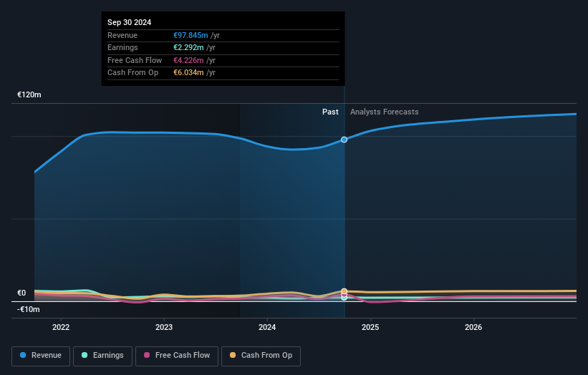Select the Revenue data point on the chart
The width and height of the screenshot is (588, 375).
[344, 140]
